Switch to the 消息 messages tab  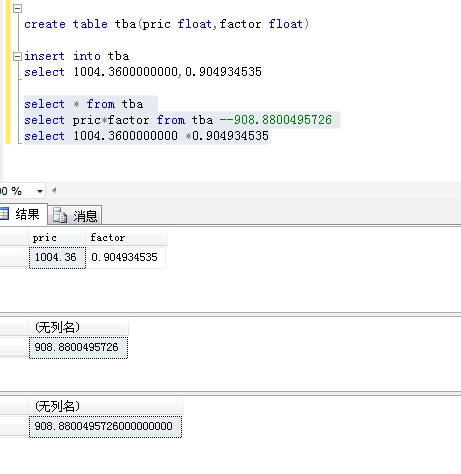pyautogui.click(x=75, y=215)
